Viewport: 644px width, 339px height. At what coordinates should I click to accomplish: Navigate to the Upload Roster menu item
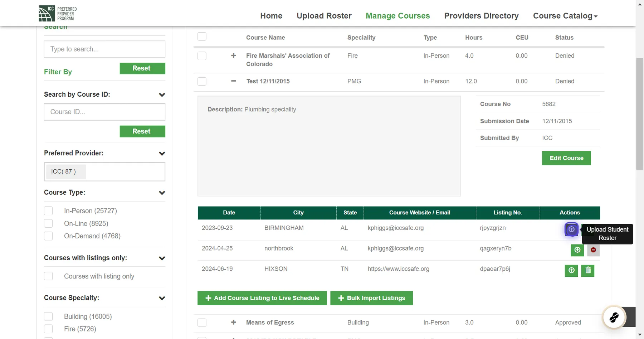tap(324, 16)
